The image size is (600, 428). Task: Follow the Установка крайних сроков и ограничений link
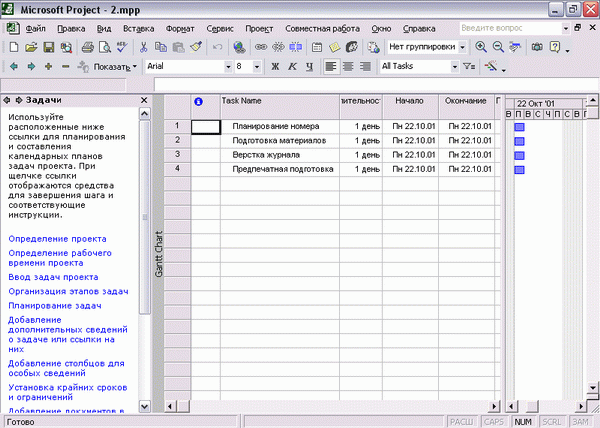[67, 392]
